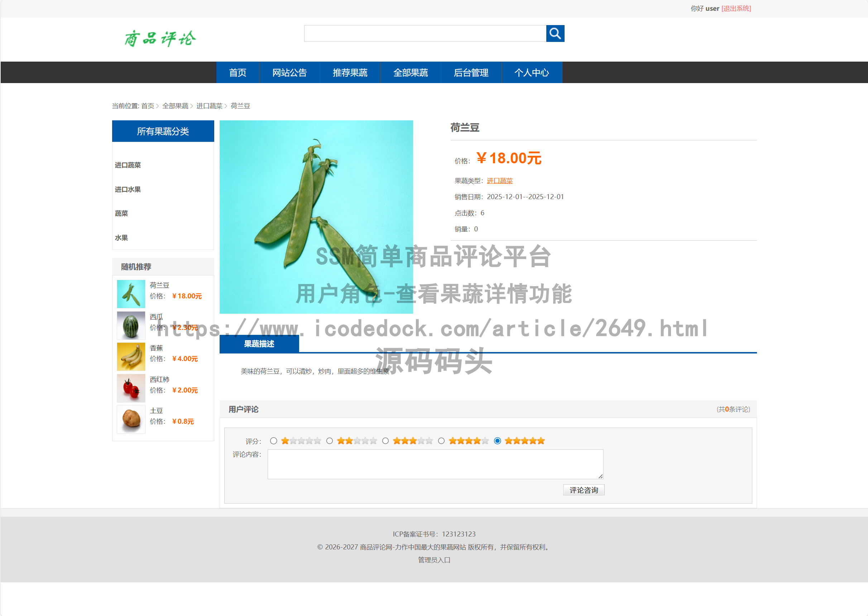View the 土豆 recommended product thumbnail
This screenshot has height=616, width=868.
[x=131, y=419]
